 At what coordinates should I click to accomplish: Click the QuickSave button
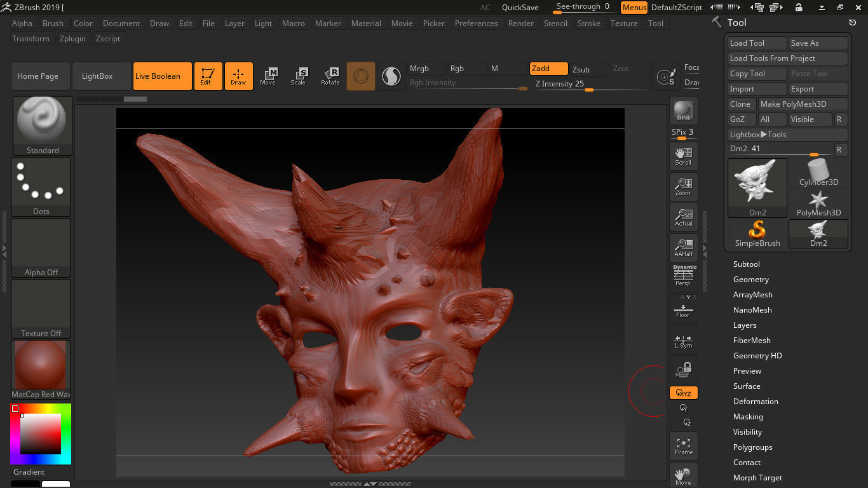point(520,8)
